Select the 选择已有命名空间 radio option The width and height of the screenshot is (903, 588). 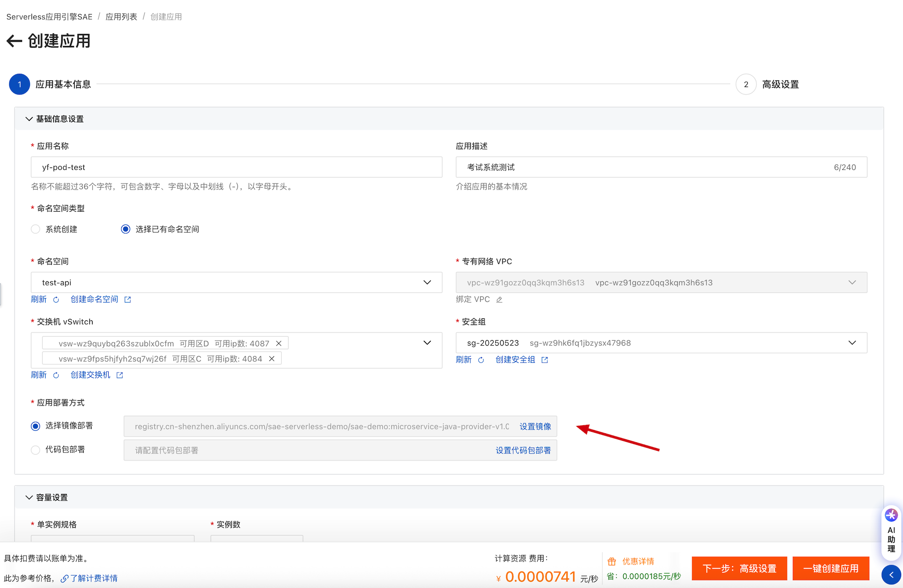pos(126,229)
